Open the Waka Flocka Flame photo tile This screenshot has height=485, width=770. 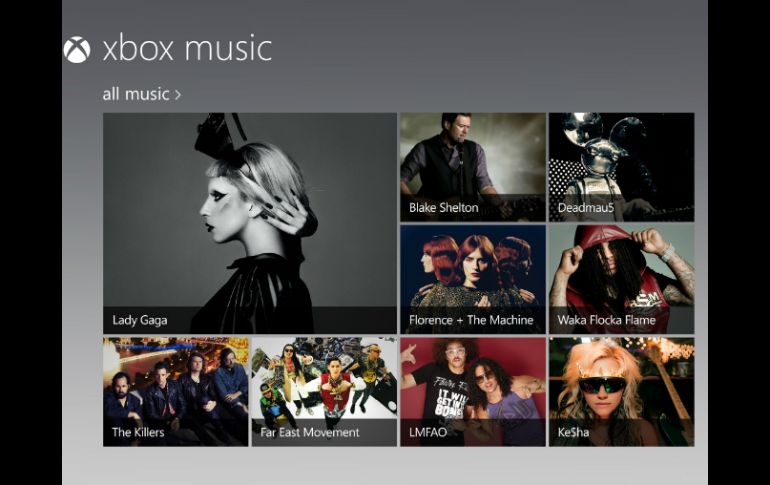[621, 266]
